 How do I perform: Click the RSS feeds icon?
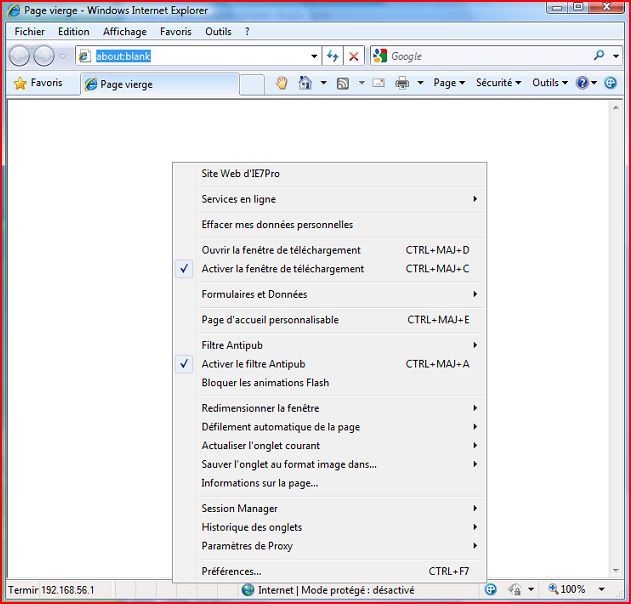343,83
